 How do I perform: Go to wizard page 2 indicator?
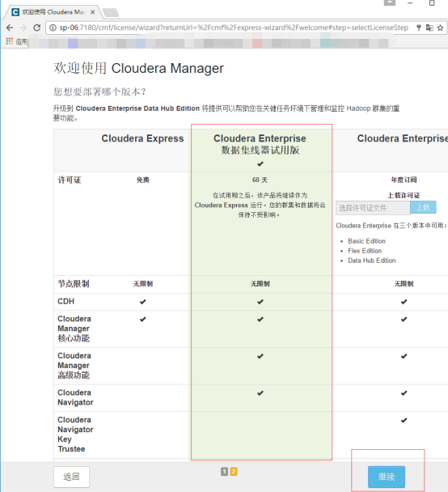234,471
